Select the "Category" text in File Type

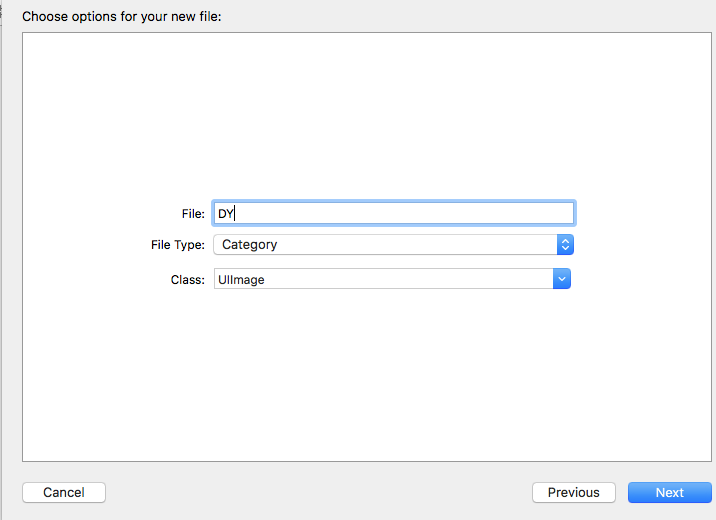[249, 245]
